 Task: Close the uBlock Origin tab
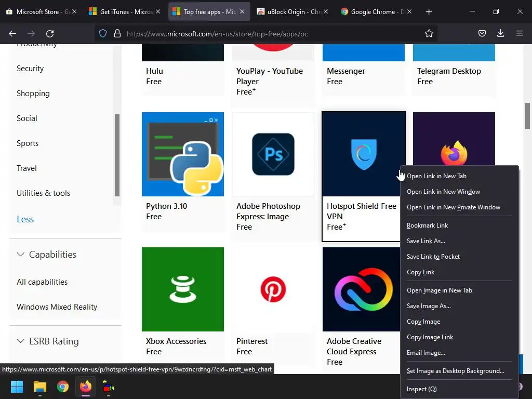pyautogui.click(x=325, y=11)
